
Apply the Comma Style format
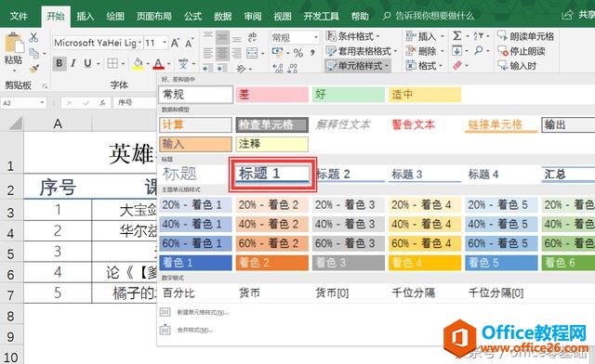(x=312, y=53)
